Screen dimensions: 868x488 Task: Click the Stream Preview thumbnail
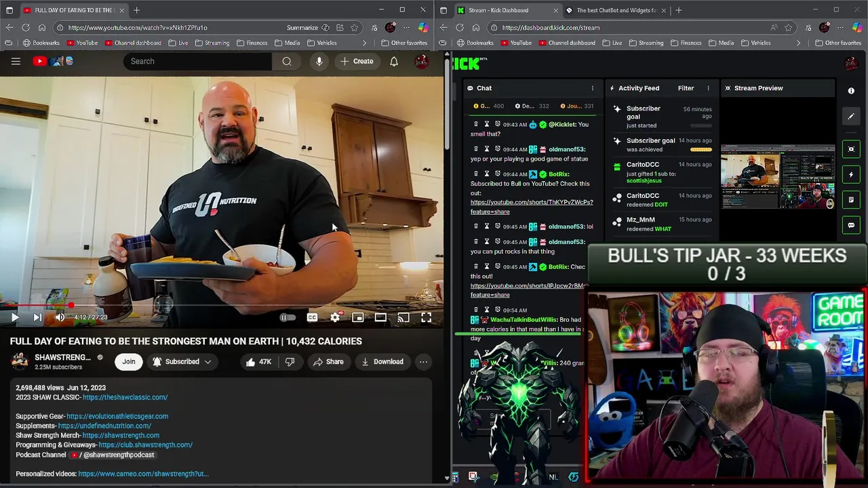coord(778,178)
